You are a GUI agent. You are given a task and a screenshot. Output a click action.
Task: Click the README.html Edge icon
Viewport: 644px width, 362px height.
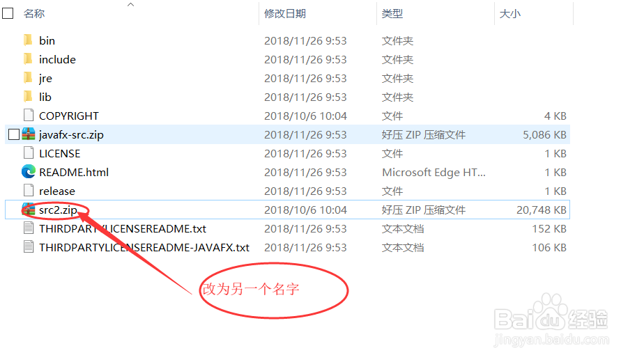[x=29, y=171]
